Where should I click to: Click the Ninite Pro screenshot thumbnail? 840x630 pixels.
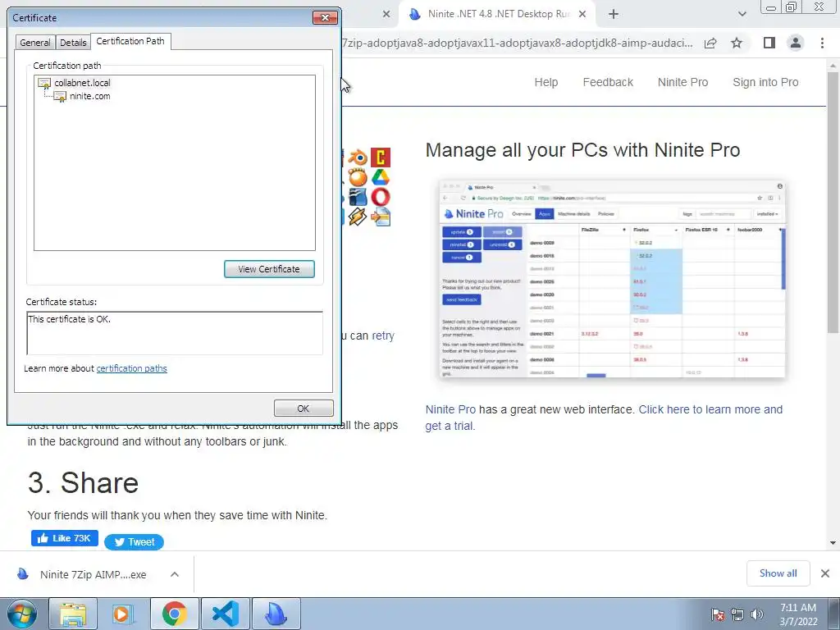point(612,279)
